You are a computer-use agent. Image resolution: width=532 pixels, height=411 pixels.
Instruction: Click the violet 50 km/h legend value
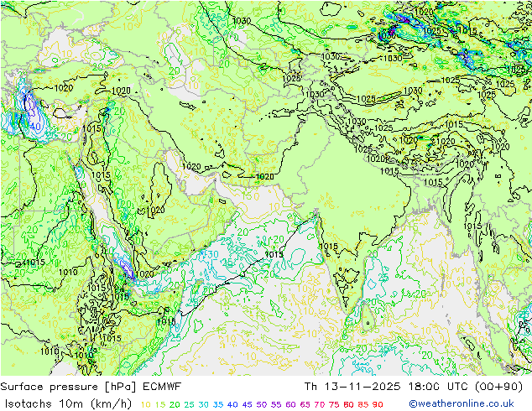point(262,404)
